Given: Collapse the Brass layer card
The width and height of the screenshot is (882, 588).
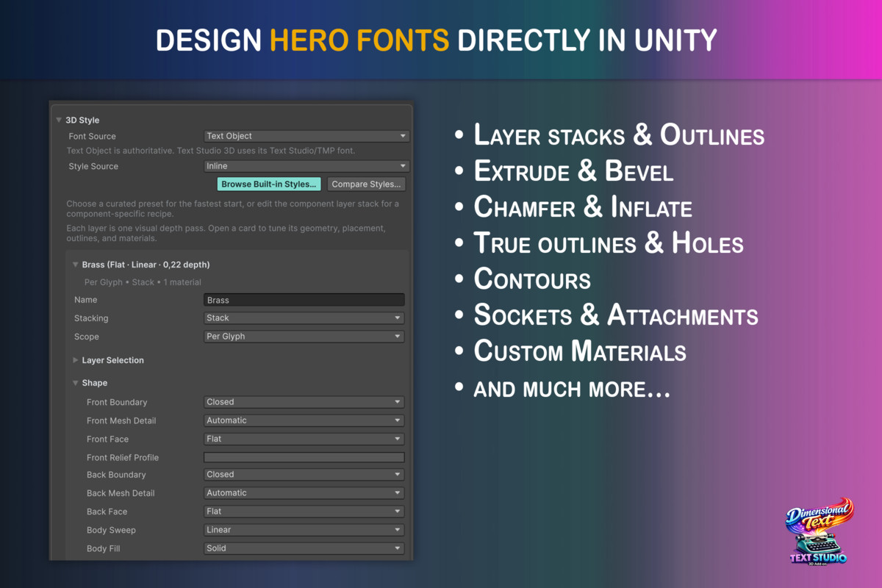Looking at the screenshot, I should coord(75,265).
